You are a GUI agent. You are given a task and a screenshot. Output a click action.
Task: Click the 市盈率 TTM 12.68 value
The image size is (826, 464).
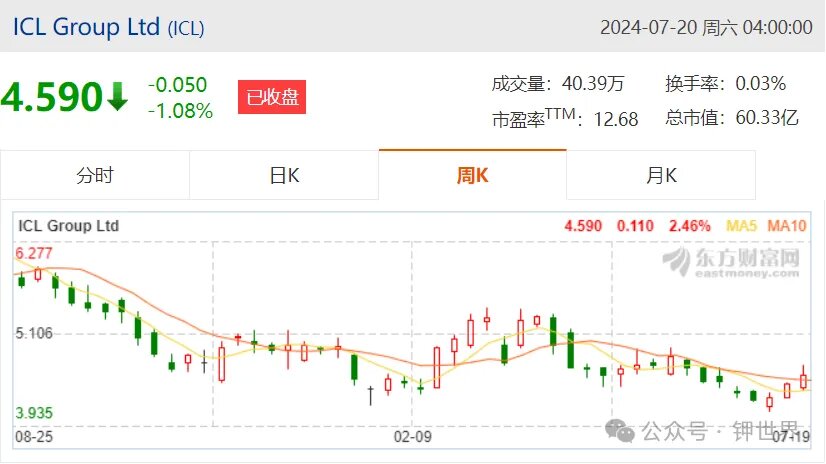point(616,119)
